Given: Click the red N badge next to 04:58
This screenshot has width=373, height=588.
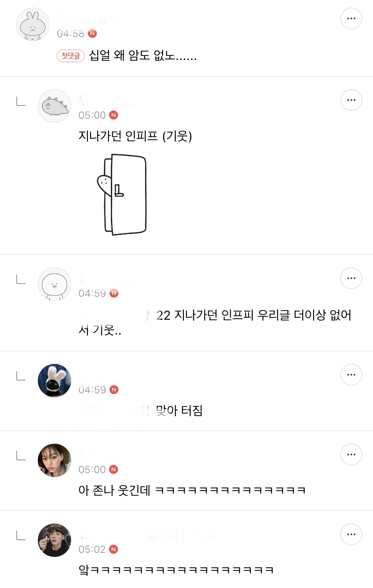Looking at the screenshot, I should point(92,33).
